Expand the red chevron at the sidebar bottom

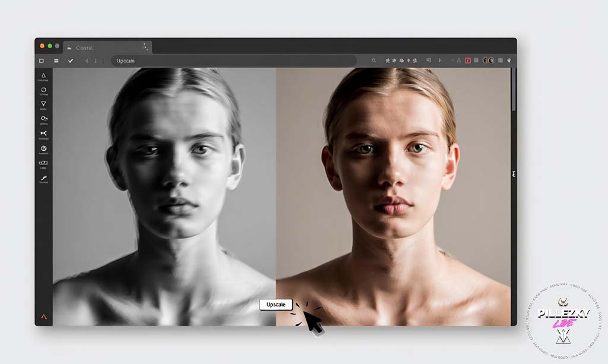[43, 316]
